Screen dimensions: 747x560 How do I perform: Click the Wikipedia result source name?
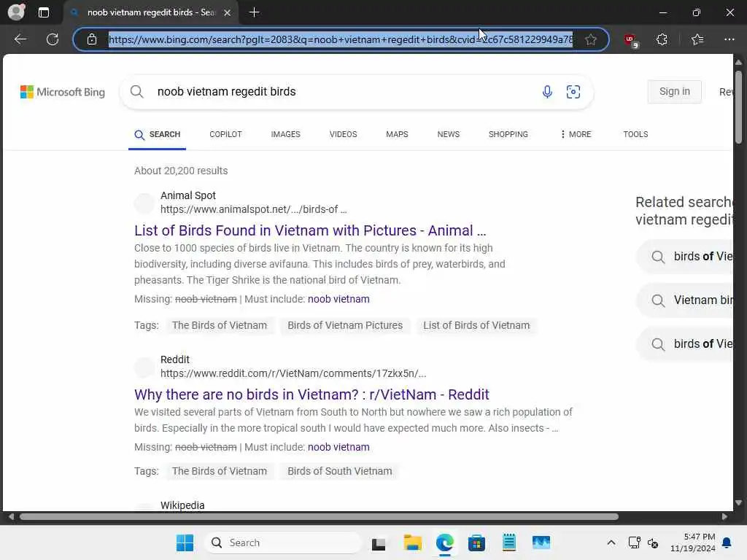pyautogui.click(x=182, y=505)
